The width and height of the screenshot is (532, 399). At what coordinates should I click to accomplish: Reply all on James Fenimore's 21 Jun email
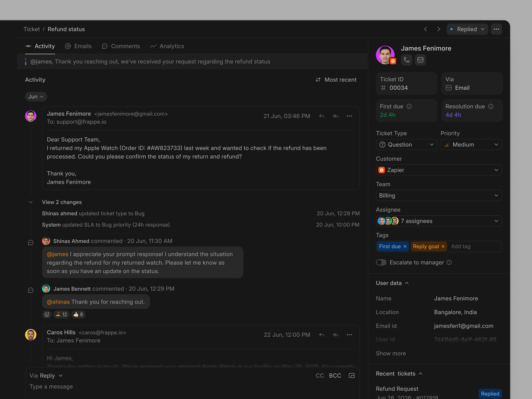336,116
